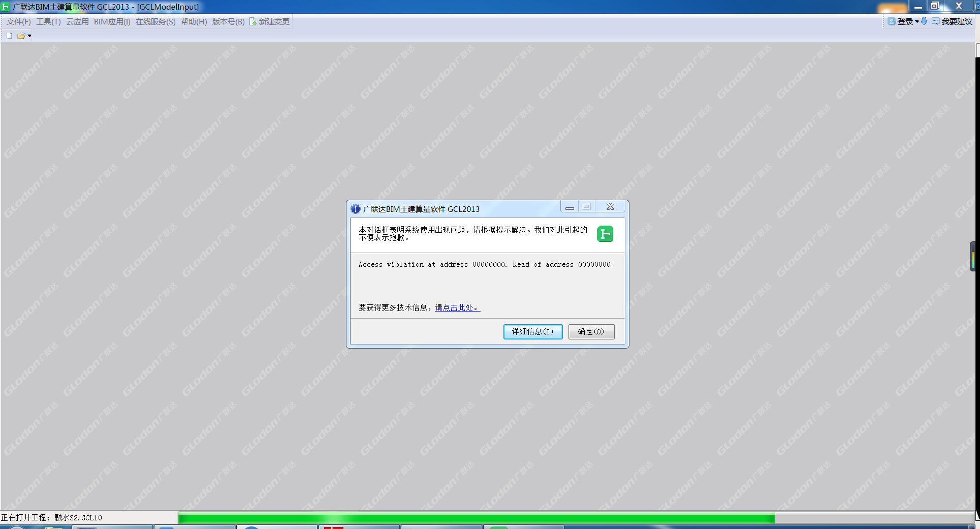Click the 登录 user avatar icon

tap(892, 21)
